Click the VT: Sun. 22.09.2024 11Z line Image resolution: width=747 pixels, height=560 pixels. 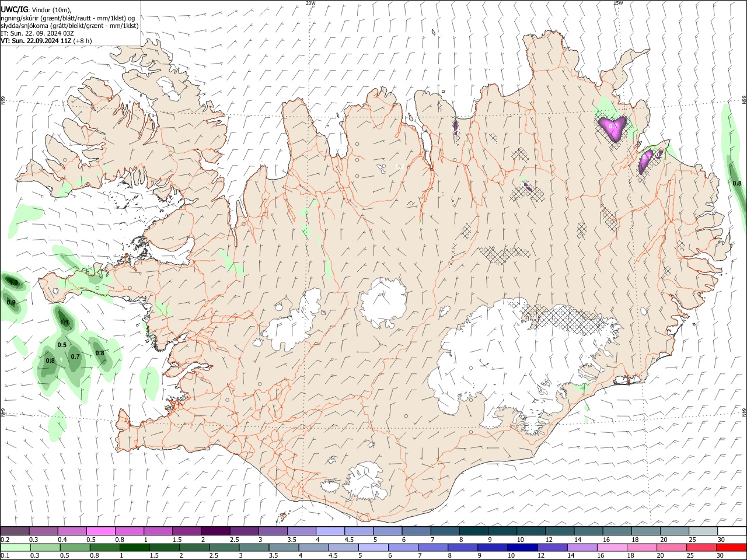tap(46, 41)
